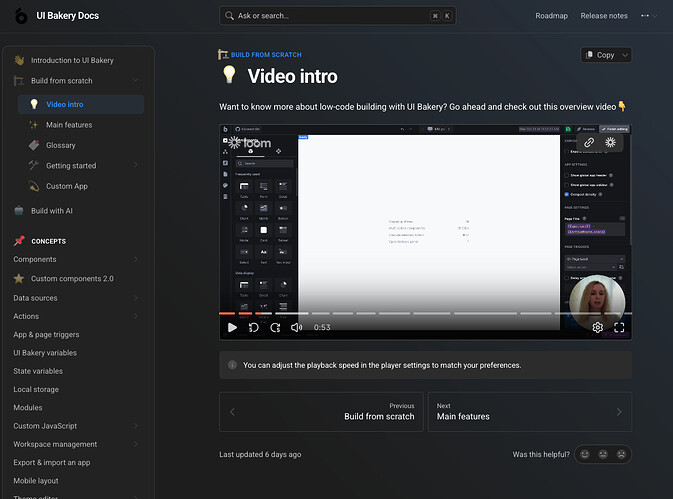Expand the Getting started sidebar item
This screenshot has height=499, width=673.
135,165
